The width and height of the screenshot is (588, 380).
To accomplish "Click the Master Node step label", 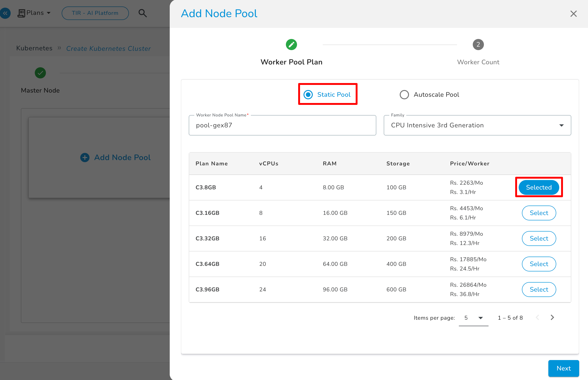I will tap(40, 90).
